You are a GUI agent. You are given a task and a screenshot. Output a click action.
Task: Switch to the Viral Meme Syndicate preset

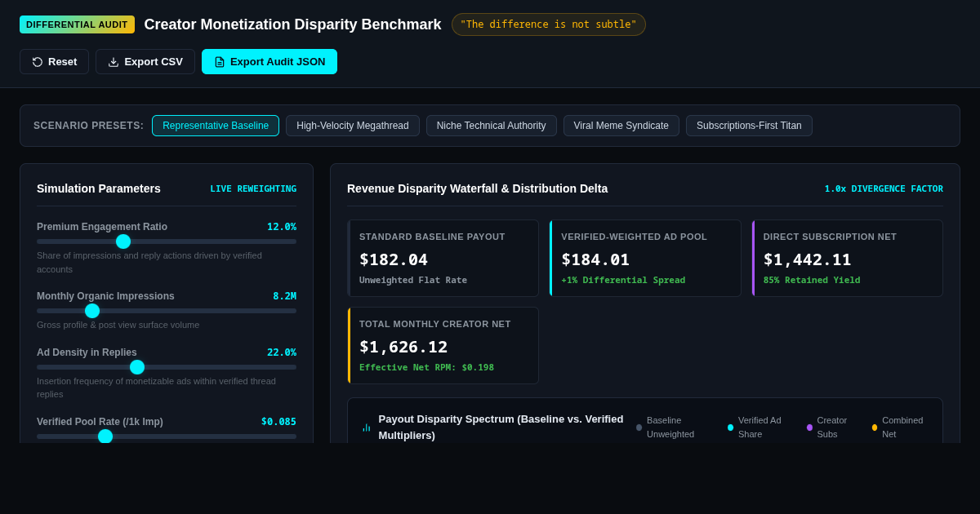point(621,126)
